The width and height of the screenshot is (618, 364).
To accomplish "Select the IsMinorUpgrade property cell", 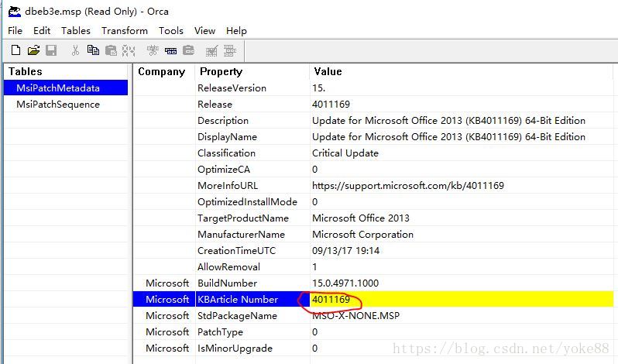I will [x=235, y=349].
